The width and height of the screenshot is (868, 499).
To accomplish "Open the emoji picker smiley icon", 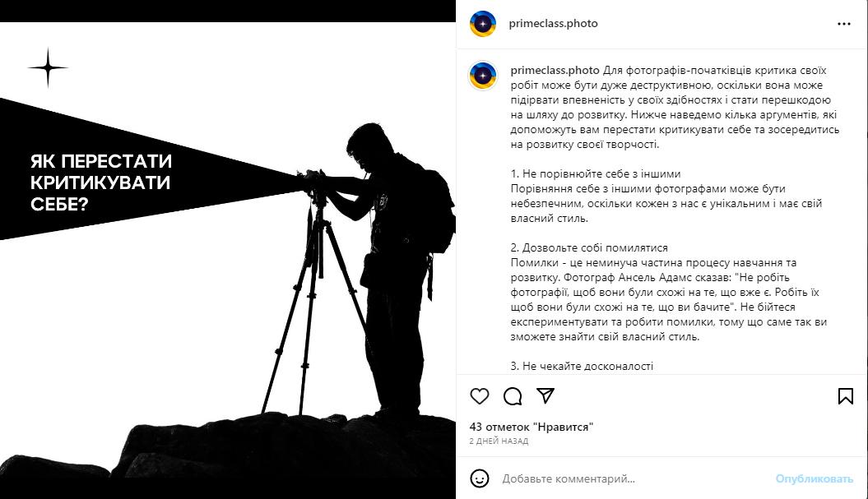I will [x=480, y=478].
